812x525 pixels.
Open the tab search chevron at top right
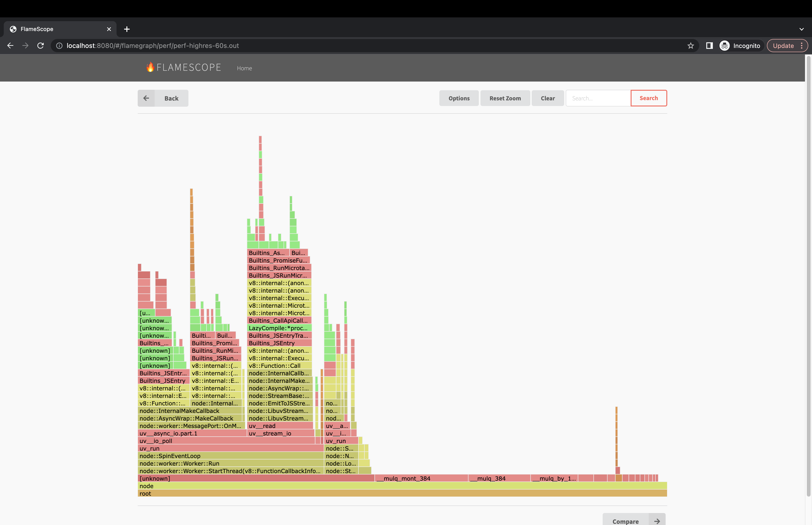click(801, 29)
